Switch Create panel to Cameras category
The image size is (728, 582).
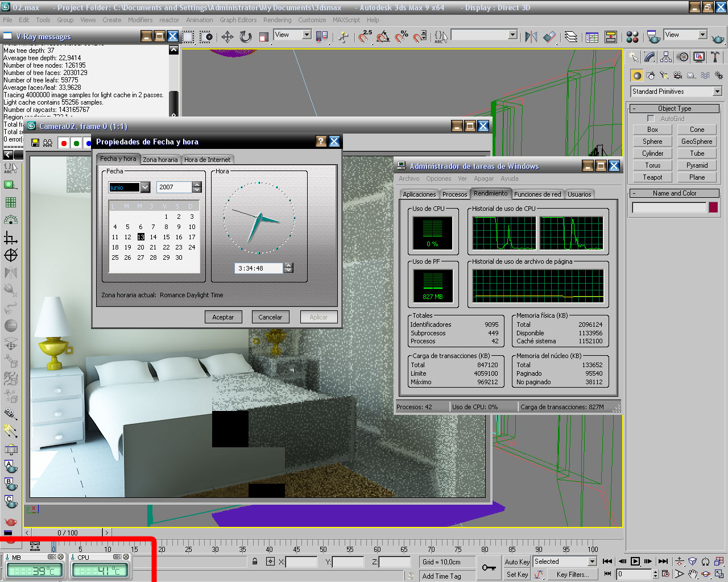[678, 75]
